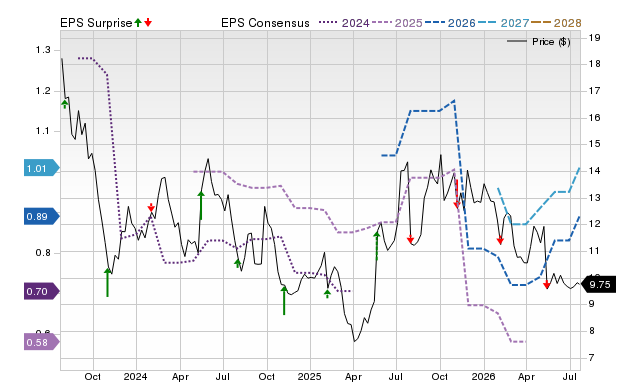
Task: Select the 2024 consensus legend entry
Action: [344, 23]
